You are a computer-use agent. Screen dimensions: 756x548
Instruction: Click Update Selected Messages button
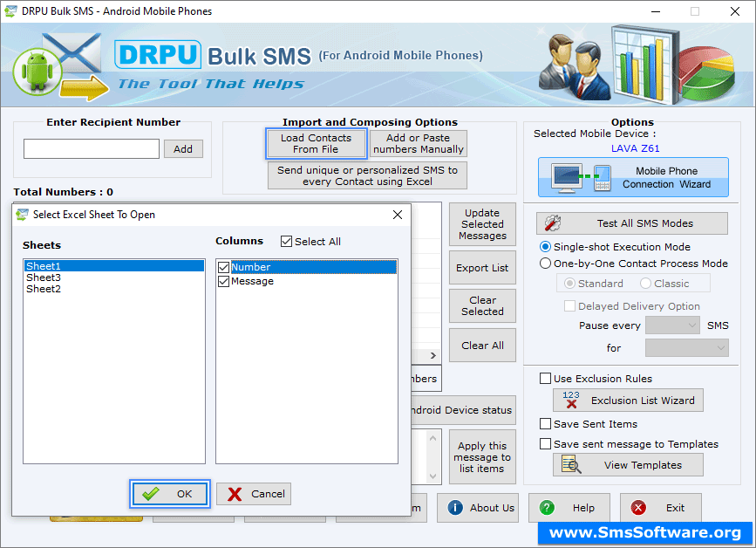pos(482,224)
